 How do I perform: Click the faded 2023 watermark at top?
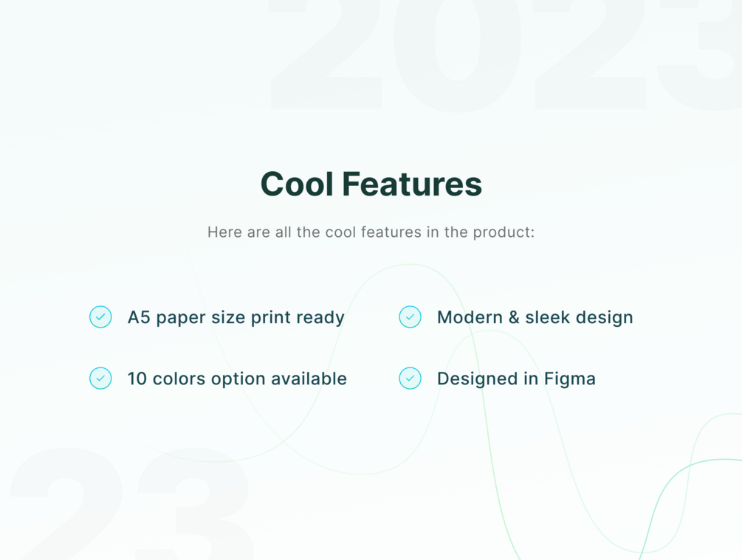coord(504,55)
